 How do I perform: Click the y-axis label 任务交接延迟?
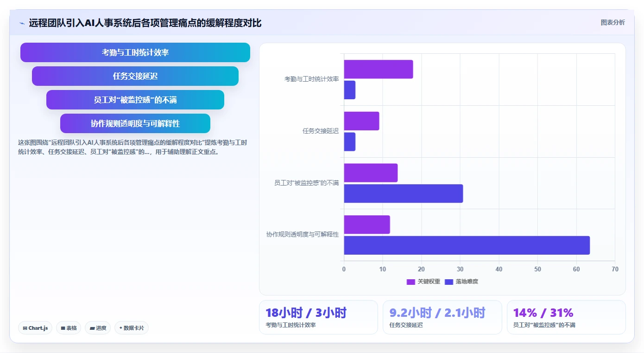pyautogui.click(x=321, y=131)
